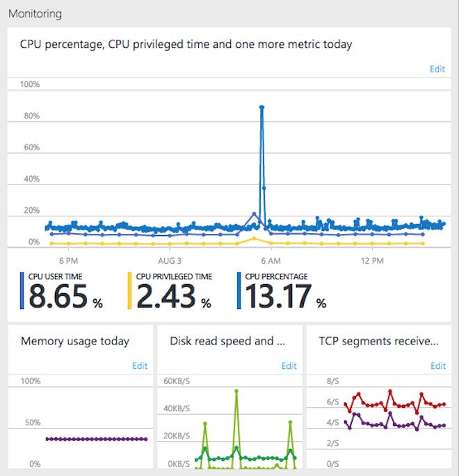Viewport: 459px width, 476px height.
Task: Edit the TCP segments received chart
Action: [x=437, y=366]
